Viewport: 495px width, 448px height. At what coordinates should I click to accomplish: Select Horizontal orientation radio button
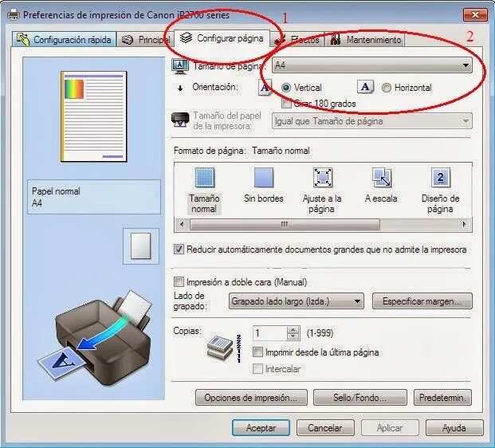coord(387,88)
